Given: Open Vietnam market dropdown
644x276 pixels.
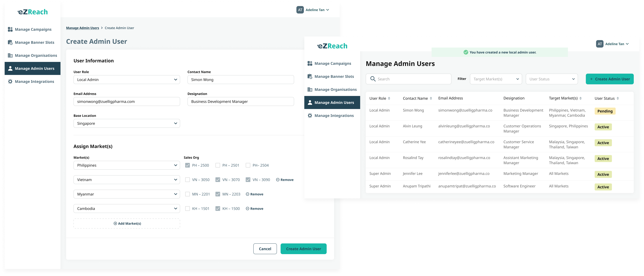Looking at the screenshot, I should click(x=127, y=180).
